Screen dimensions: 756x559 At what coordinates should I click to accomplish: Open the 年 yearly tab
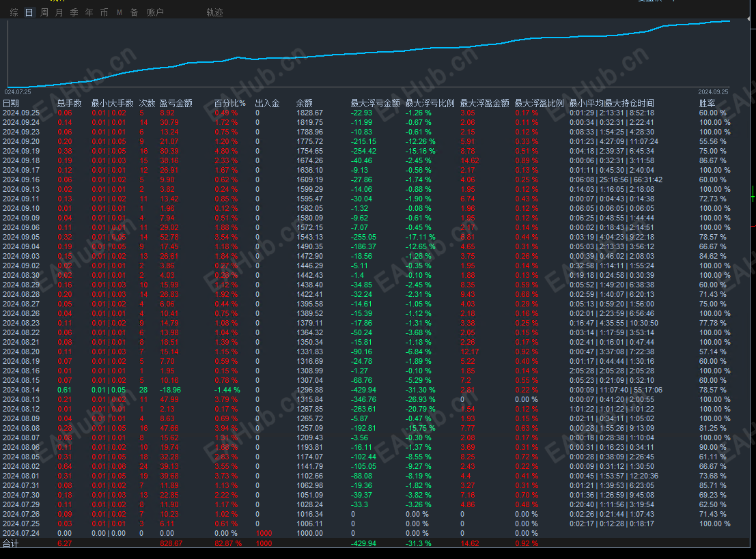[89, 12]
